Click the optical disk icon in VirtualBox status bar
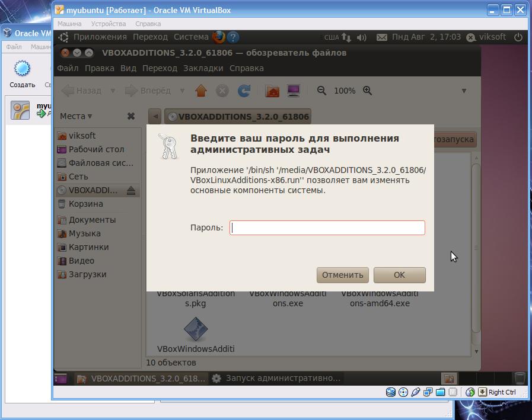Screen dimensions: 532x420 pos(403,392)
